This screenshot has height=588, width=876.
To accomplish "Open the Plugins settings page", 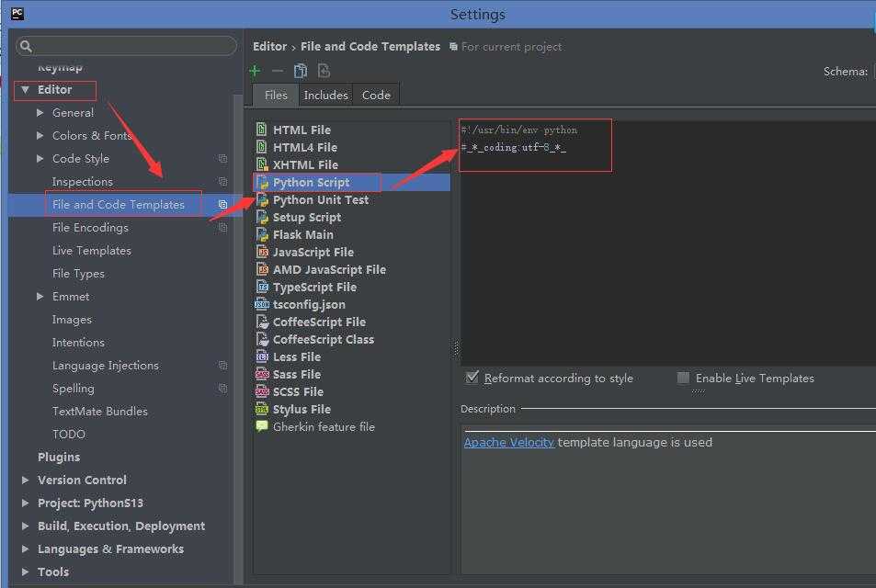I will (x=59, y=457).
